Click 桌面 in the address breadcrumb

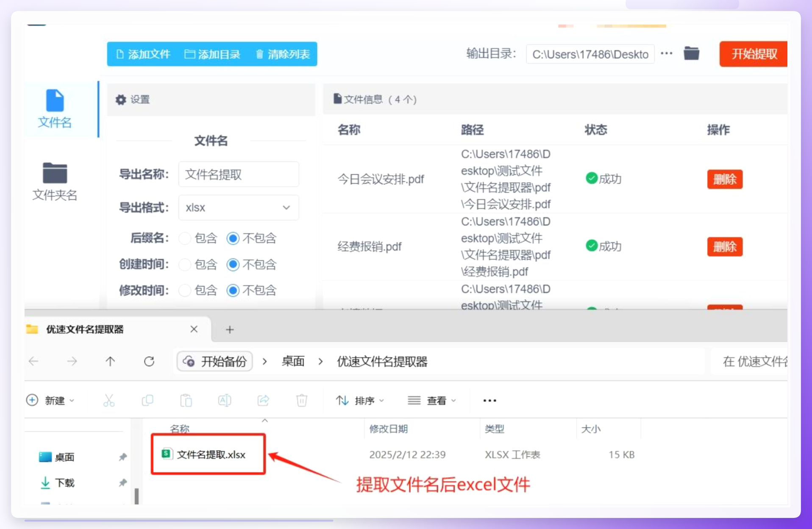(x=293, y=361)
